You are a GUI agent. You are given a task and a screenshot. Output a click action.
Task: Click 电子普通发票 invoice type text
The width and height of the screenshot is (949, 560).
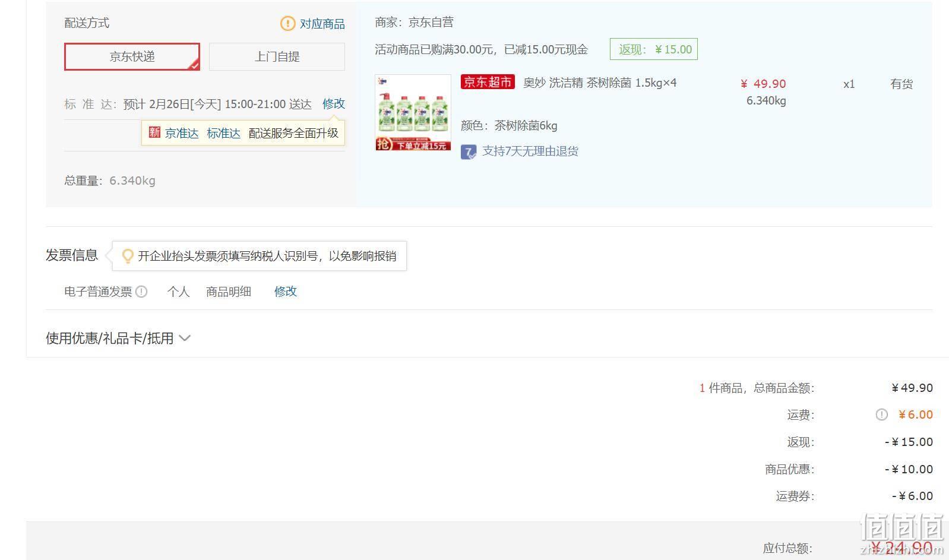coord(98,292)
